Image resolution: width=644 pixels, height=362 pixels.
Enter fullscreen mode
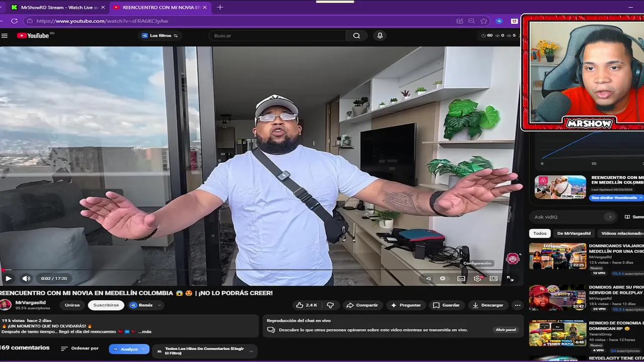[x=510, y=279]
